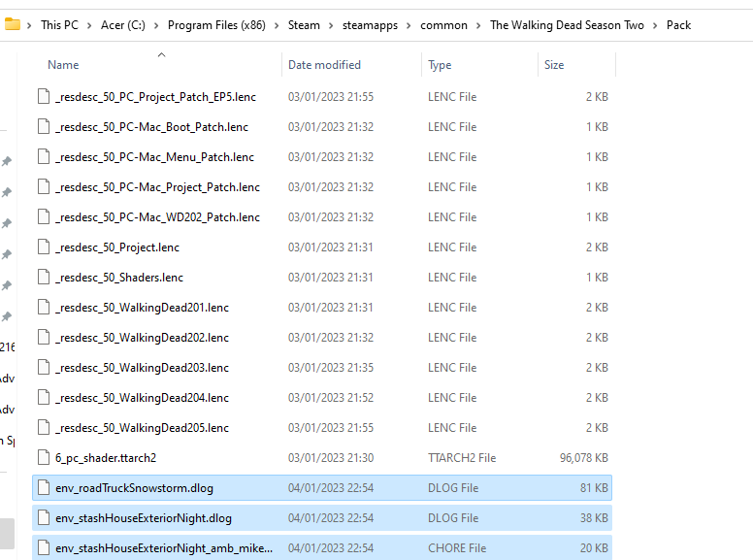
Task: Click file icon of _resdesc_50_PC-Mac_Boot_Patch.lenc
Action: click(x=44, y=127)
